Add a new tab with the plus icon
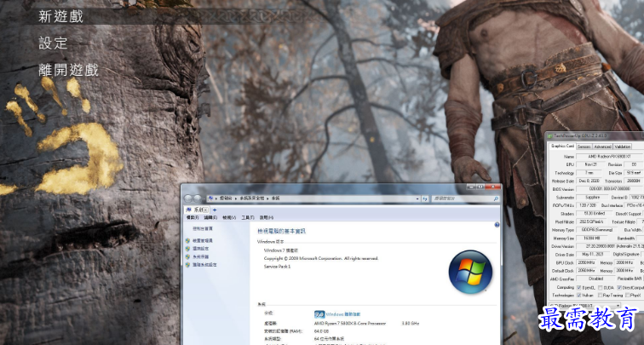The image size is (644, 345). pos(215,210)
